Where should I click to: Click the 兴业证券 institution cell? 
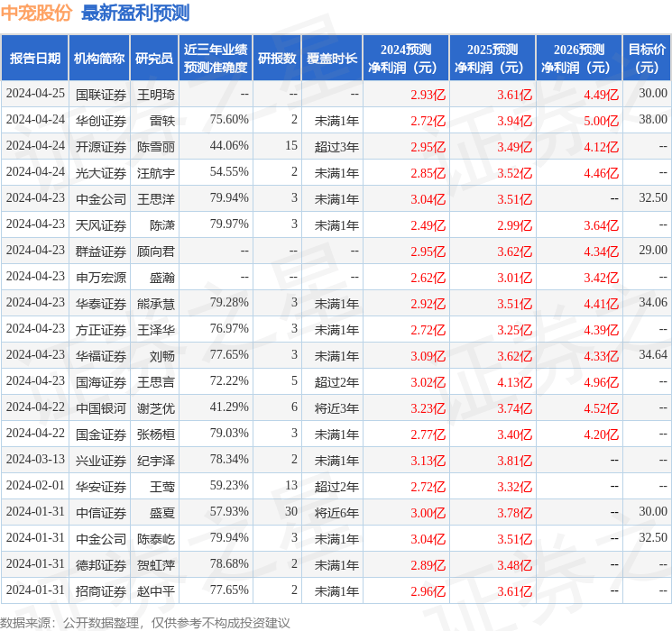(x=101, y=461)
